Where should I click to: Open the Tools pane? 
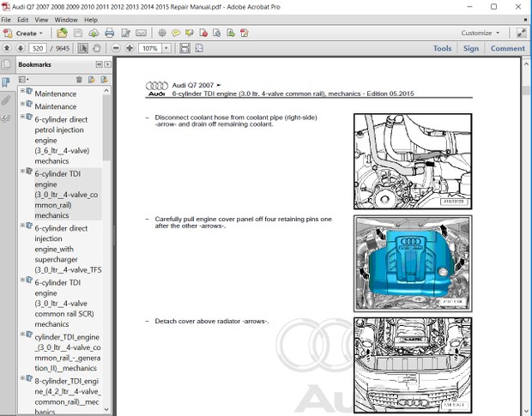(442, 49)
